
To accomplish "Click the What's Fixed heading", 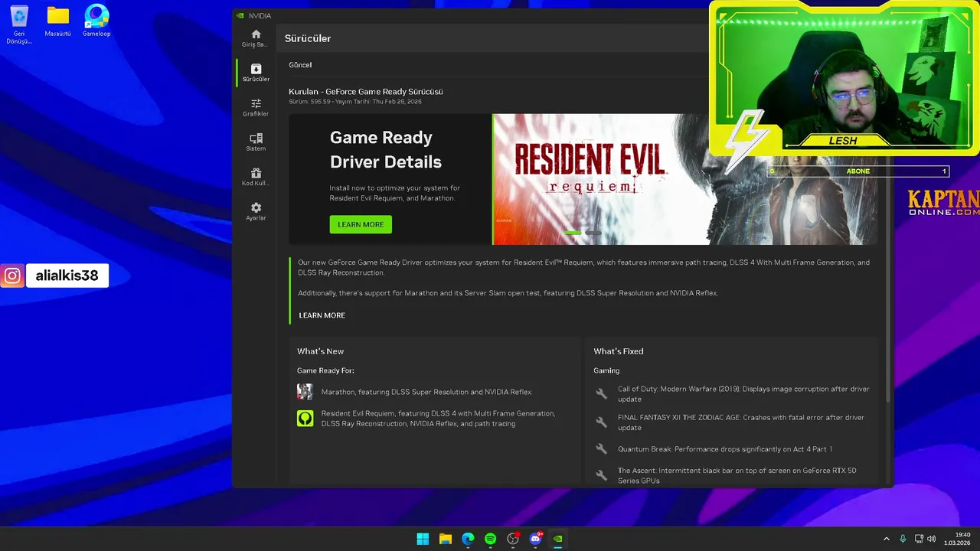I will click(619, 351).
